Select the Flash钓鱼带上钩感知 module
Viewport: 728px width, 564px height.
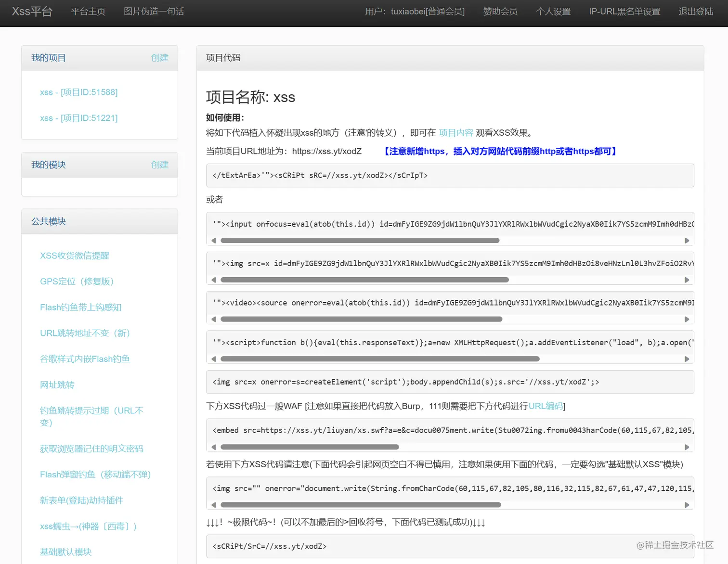[x=80, y=308]
